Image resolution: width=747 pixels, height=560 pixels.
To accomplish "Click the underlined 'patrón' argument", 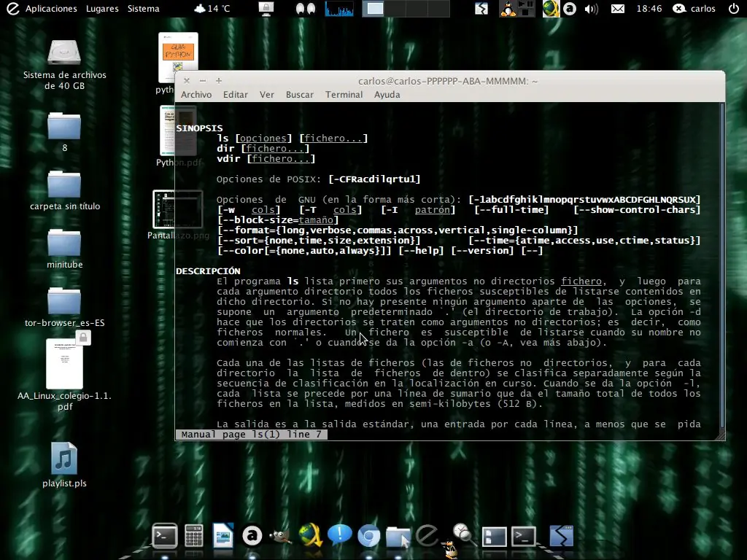I will 432,210.
